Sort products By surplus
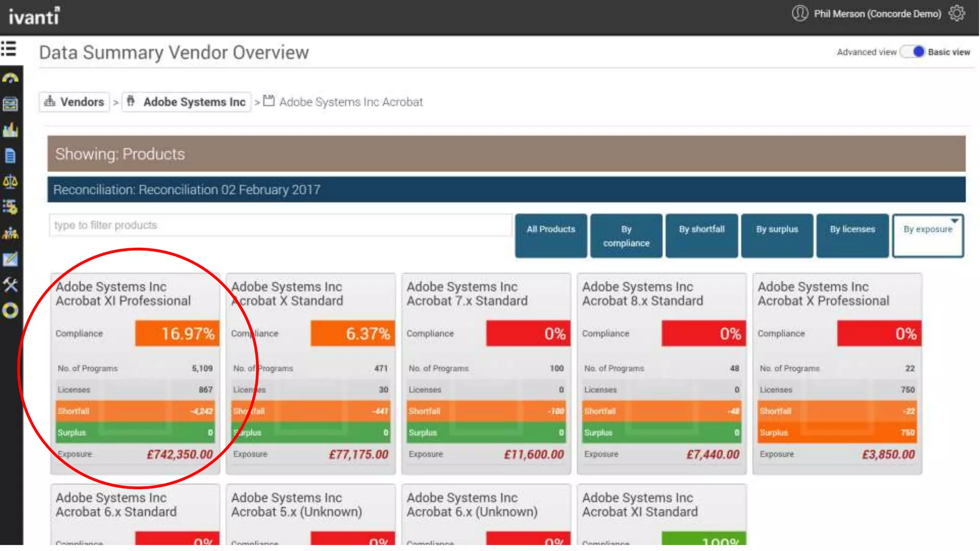The image size is (980, 551). click(777, 236)
